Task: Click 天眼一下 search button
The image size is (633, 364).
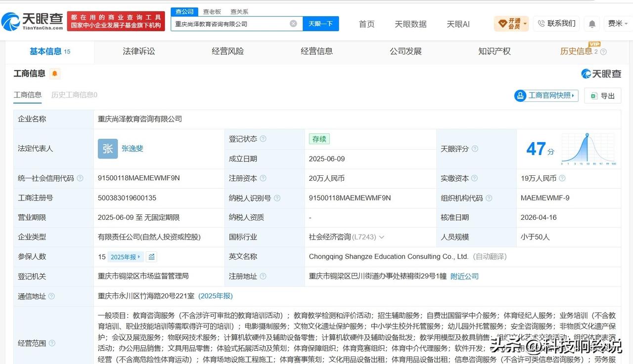Action: pyautogui.click(x=320, y=23)
